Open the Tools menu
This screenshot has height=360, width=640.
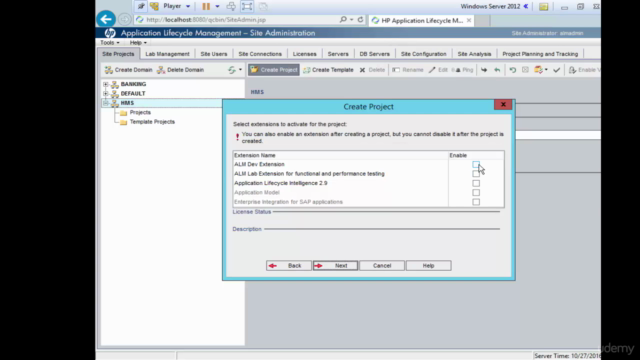pyautogui.click(x=110, y=42)
